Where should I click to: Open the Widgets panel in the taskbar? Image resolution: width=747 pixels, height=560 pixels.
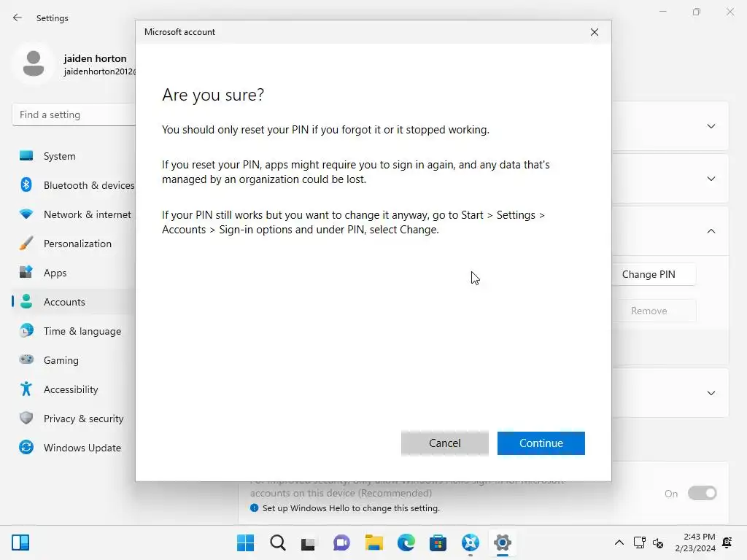click(x=20, y=542)
